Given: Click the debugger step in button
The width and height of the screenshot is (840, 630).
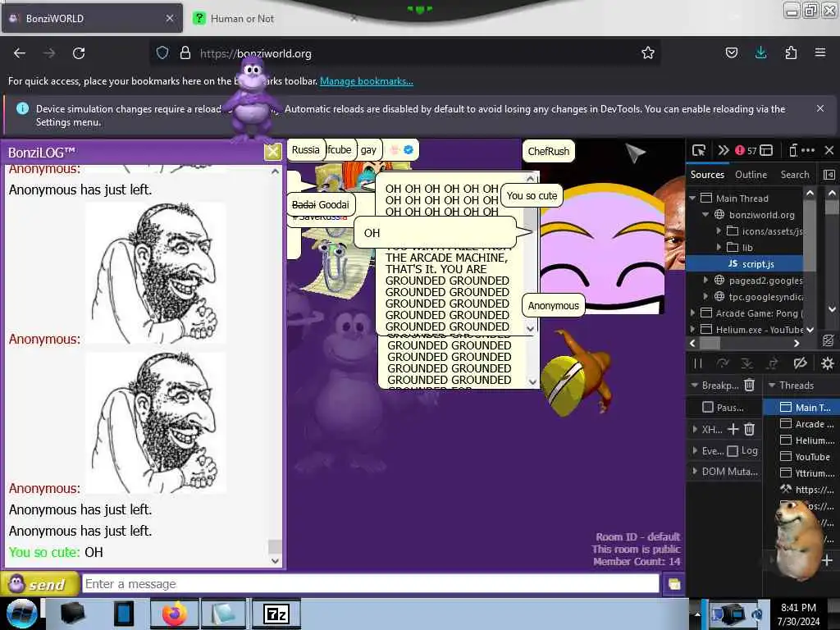Looking at the screenshot, I should click(746, 363).
